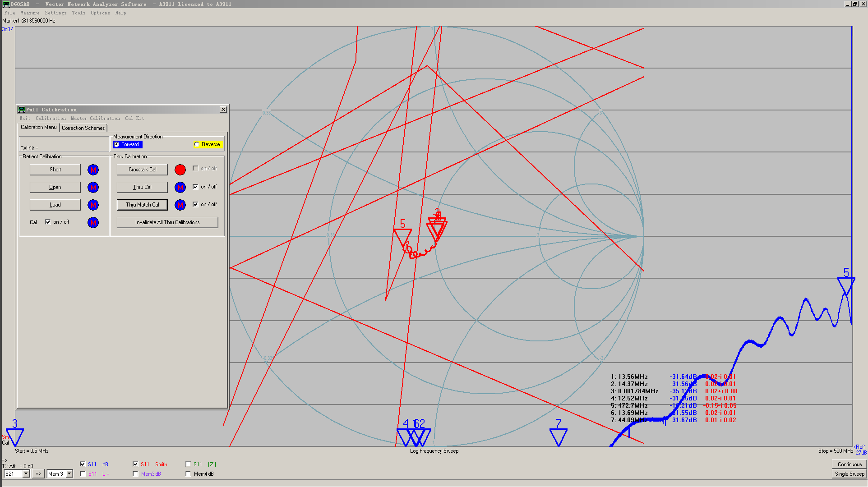Open the S21 parameter dropdown
The image size is (868, 487).
[x=26, y=473]
